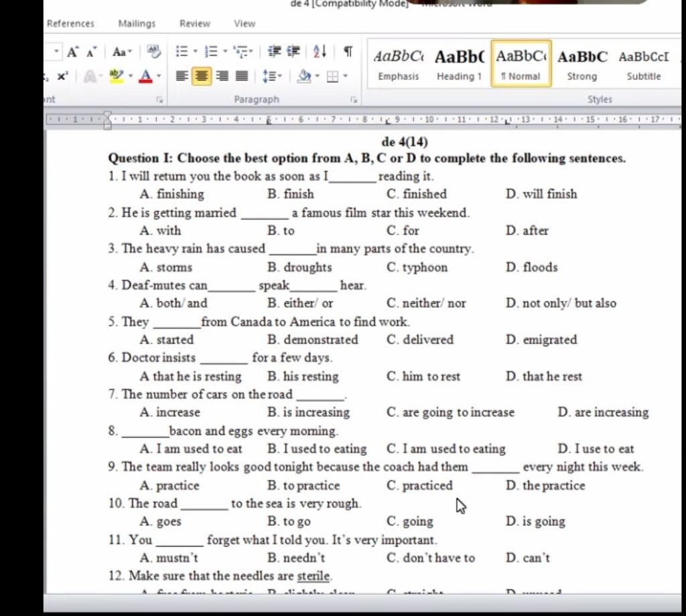Click answer option "D. emigrated"

pyautogui.click(x=541, y=340)
